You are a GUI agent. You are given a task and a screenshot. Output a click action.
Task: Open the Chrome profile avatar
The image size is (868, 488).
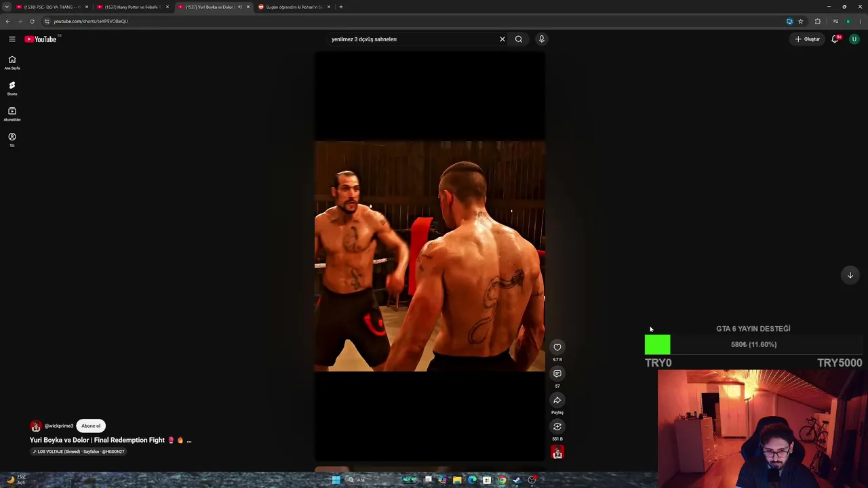[x=848, y=21]
